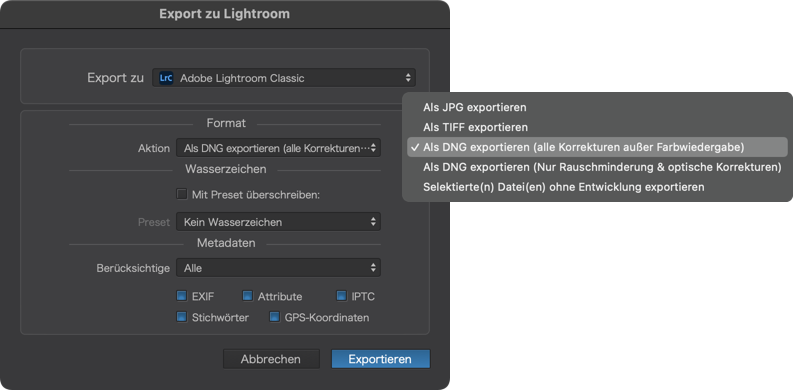Click the Aktion dropdown stepper arrows
This screenshot has height=390, width=793.
(x=373, y=148)
